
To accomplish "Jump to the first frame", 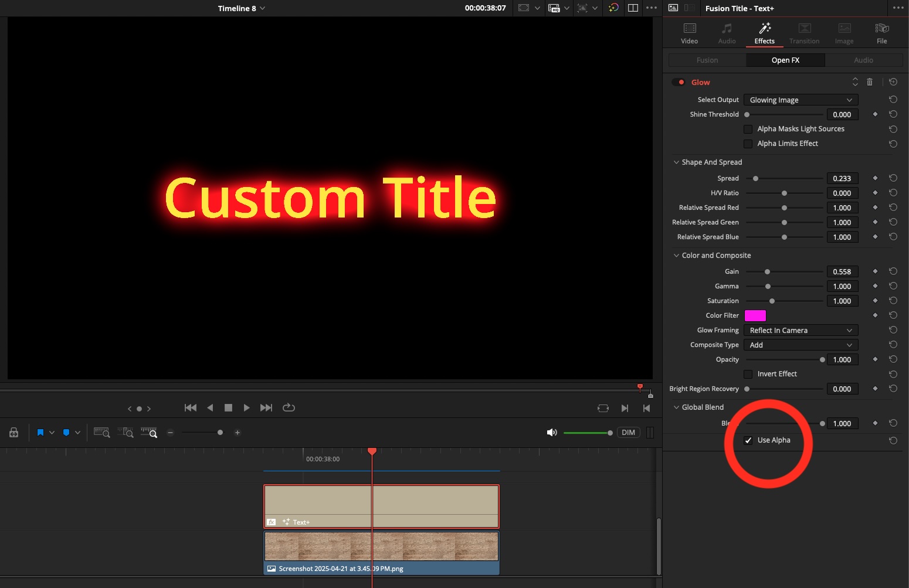I will click(191, 408).
